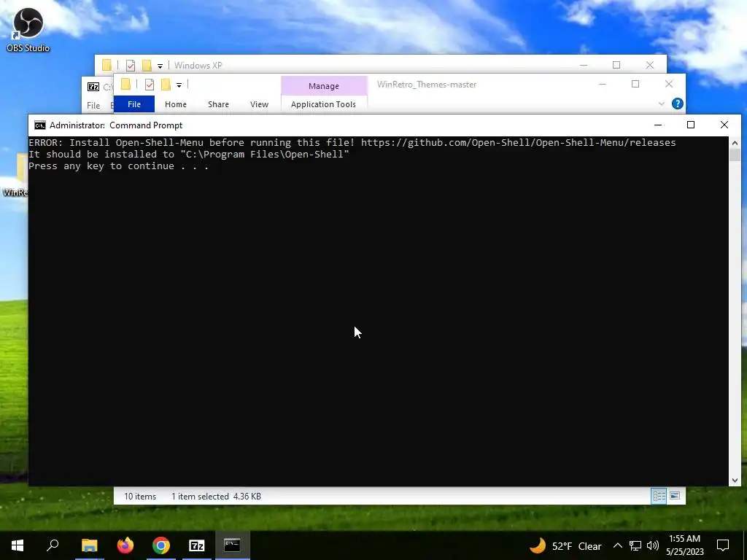Open network status tray icon

pyautogui.click(x=635, y=545)
